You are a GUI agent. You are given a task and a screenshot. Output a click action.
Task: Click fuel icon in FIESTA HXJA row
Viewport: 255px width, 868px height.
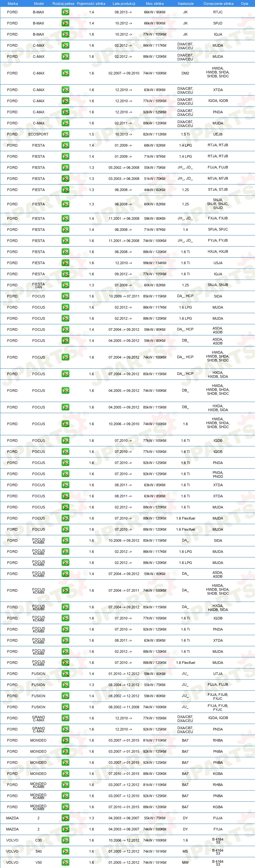click(65, 252)
